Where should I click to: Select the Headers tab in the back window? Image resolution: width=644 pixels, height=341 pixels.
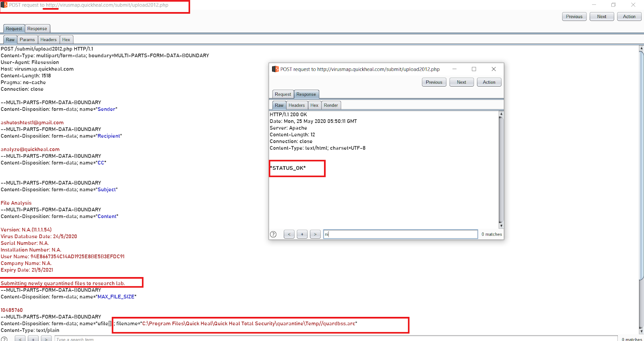click(48, 39)
